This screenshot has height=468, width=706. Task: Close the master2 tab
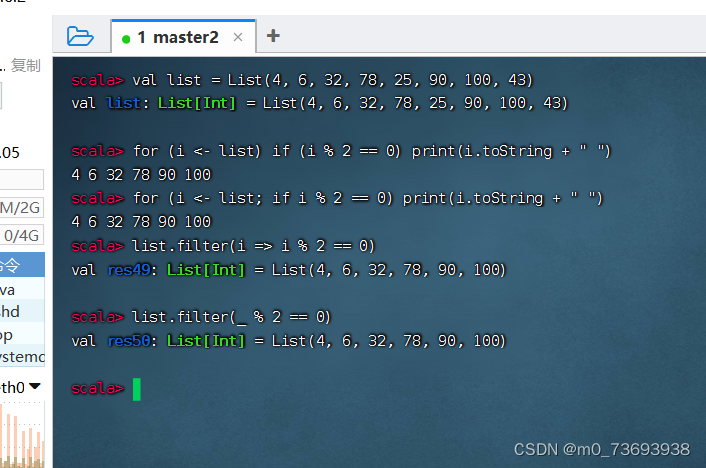point(238,37)
